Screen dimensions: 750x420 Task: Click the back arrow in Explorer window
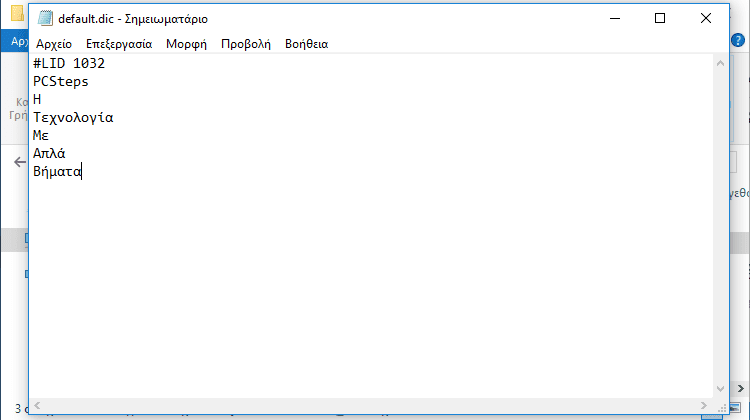20,162
